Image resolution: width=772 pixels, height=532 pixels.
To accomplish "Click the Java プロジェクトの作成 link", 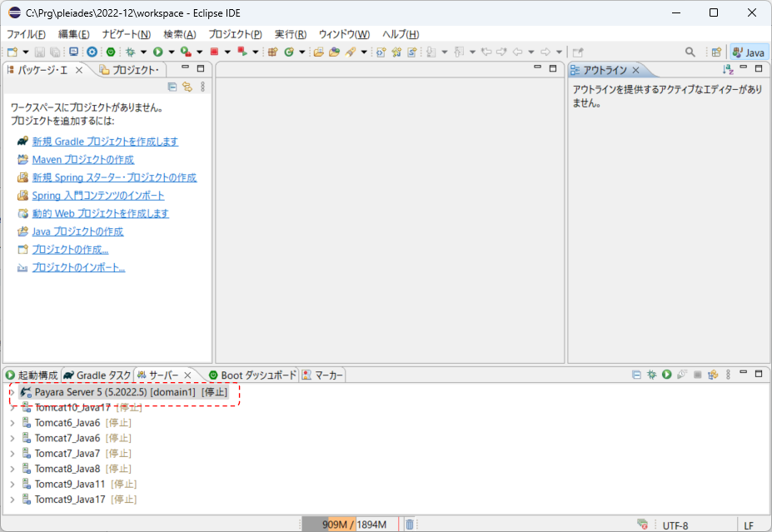I will tap(77, 231).
